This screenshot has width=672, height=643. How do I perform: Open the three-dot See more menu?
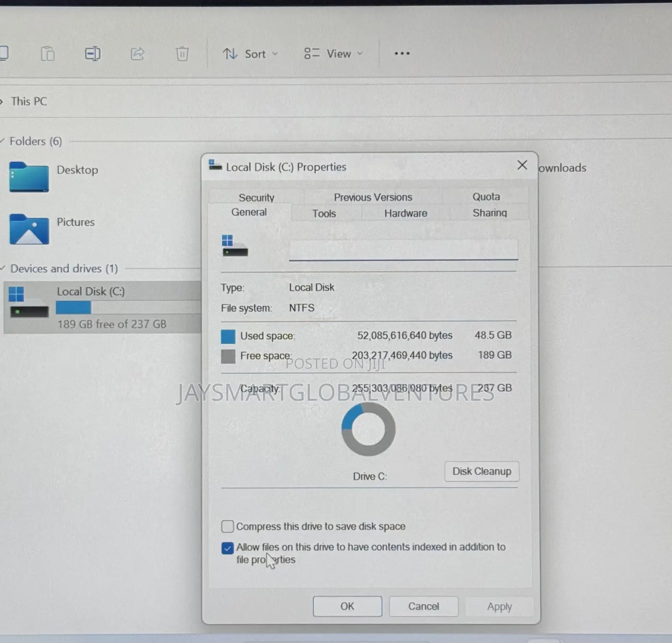coord(402,53)
